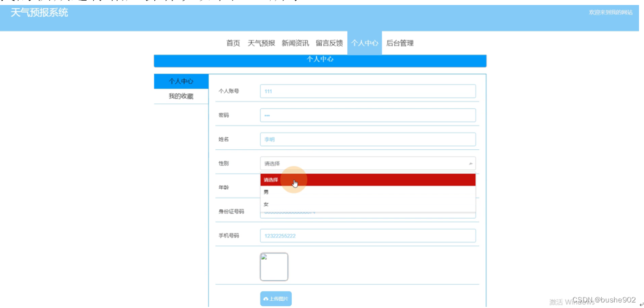Open 我的收藏 in the left sidebar
Image resolution: width=644 pixels, height=308 pixels.
click(x=181, y=97)
